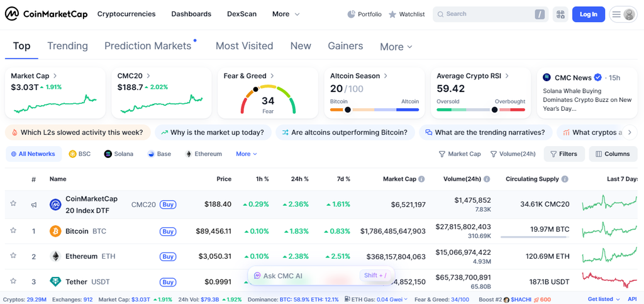Select the Solana network filter
The width and height of the screenshot is (644, 304).
tap(119, 154)
